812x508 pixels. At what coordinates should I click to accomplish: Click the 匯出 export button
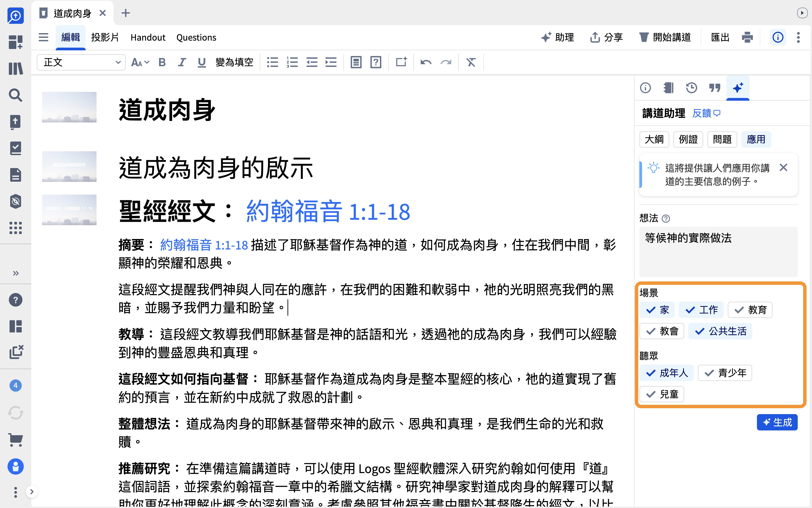click(720, 37)
